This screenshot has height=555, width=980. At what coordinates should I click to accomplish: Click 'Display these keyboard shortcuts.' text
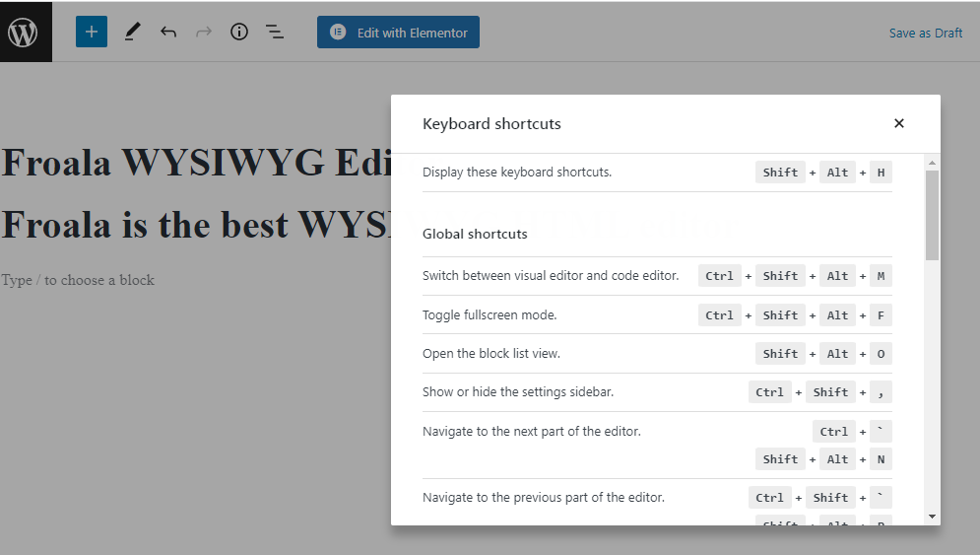(x=517, y=173)
